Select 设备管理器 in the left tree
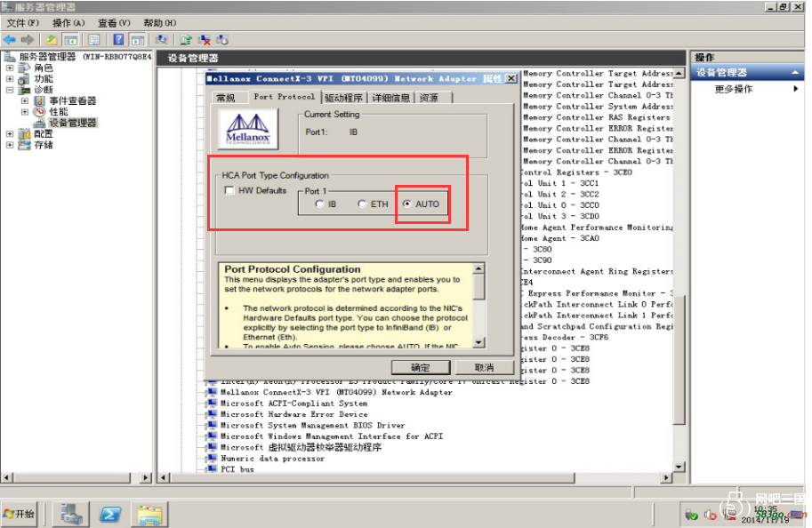This screenshot has width=812, height=528. coord(73,123)
